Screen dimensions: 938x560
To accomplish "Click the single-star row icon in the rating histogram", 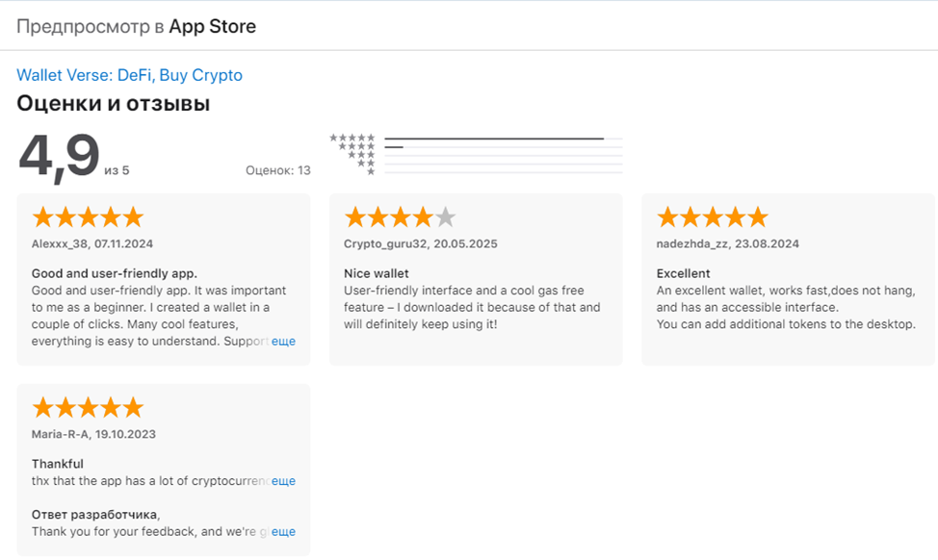I will [x=371, y=171].
